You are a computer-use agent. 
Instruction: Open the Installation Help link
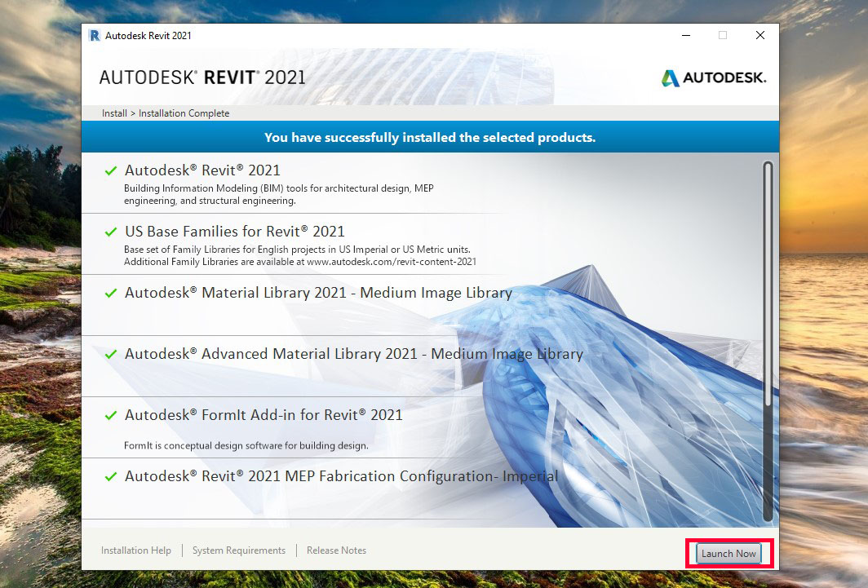tap(135, 550)
